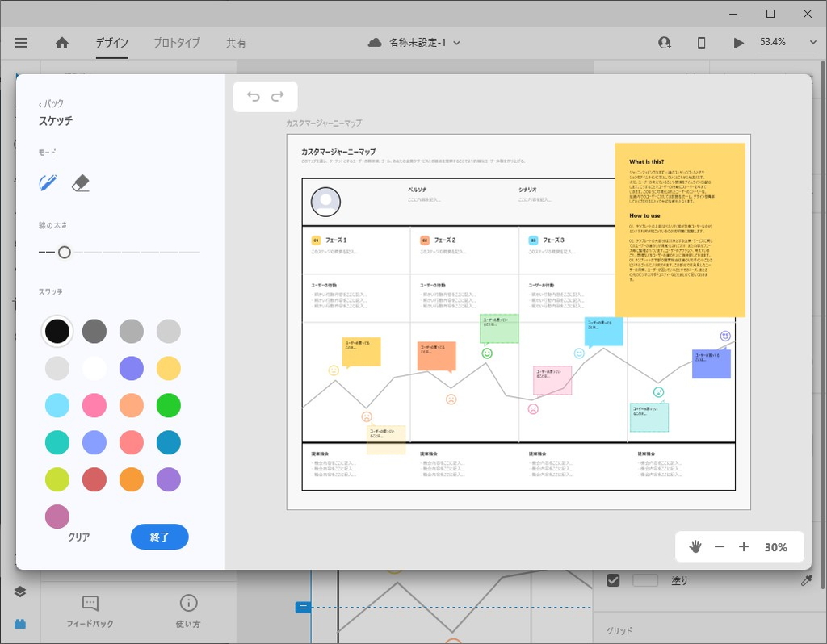Open the Layers panel icon
This screenshot has height=644, width=827.
20,592
